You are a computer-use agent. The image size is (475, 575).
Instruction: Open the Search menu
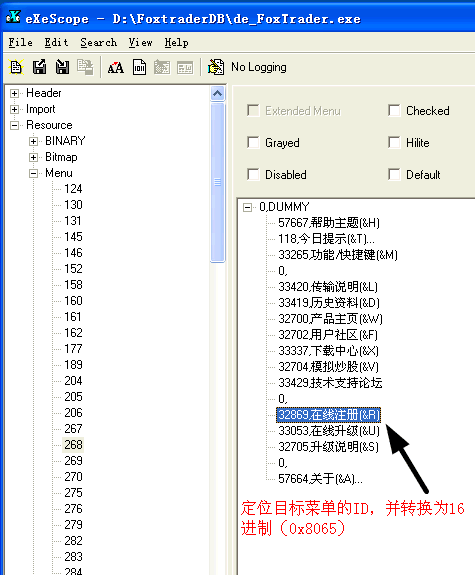98,43
